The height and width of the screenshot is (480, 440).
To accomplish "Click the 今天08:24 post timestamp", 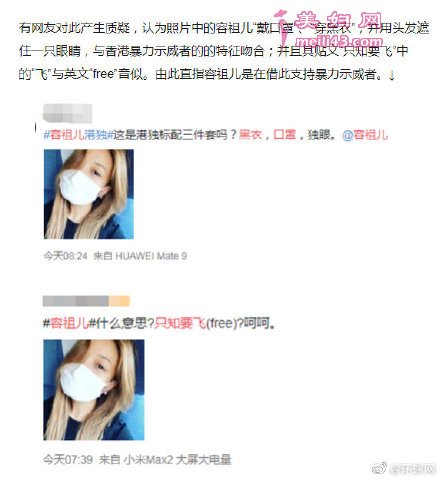I will [x=65, y=256].
